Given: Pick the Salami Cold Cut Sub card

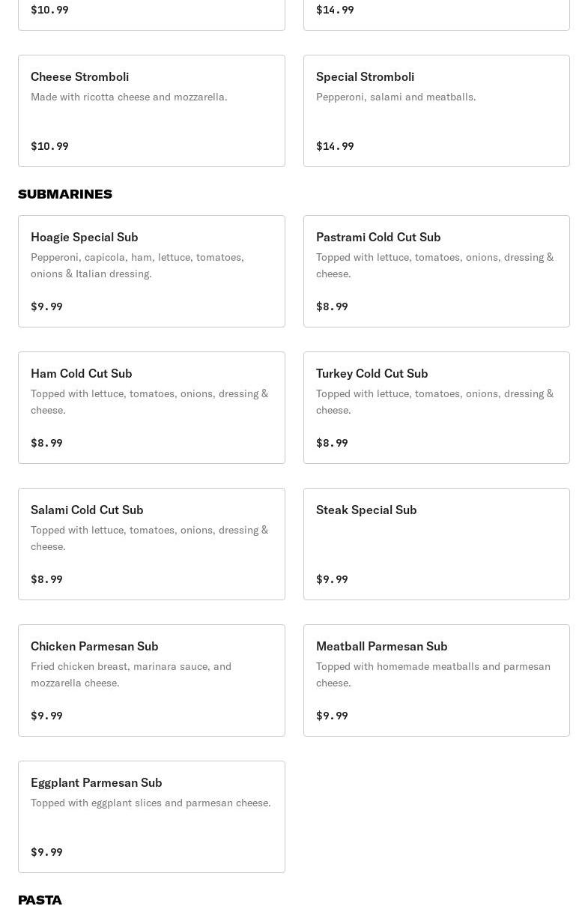Looking at the screenshot, I should [151, 544].
